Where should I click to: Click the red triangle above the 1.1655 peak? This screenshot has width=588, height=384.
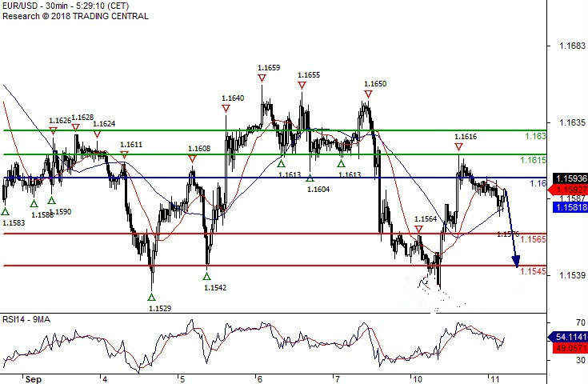(302, 85)
